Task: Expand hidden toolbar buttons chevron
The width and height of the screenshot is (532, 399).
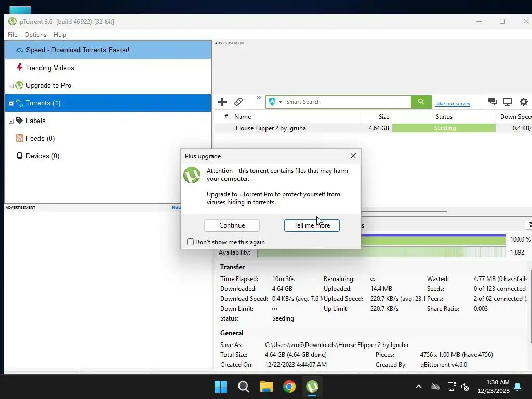Action: 259,98
